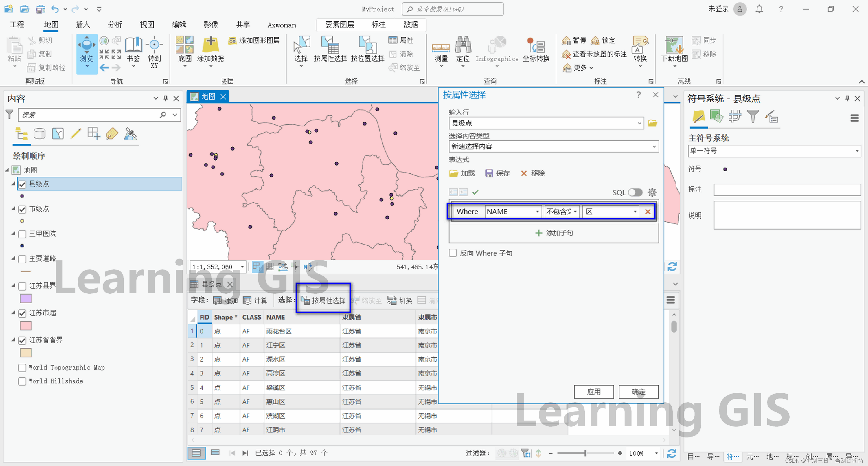Viewport: 868px width, 466px height.
Task: Browse for input rows with folder icon
Action: [652, 123]
